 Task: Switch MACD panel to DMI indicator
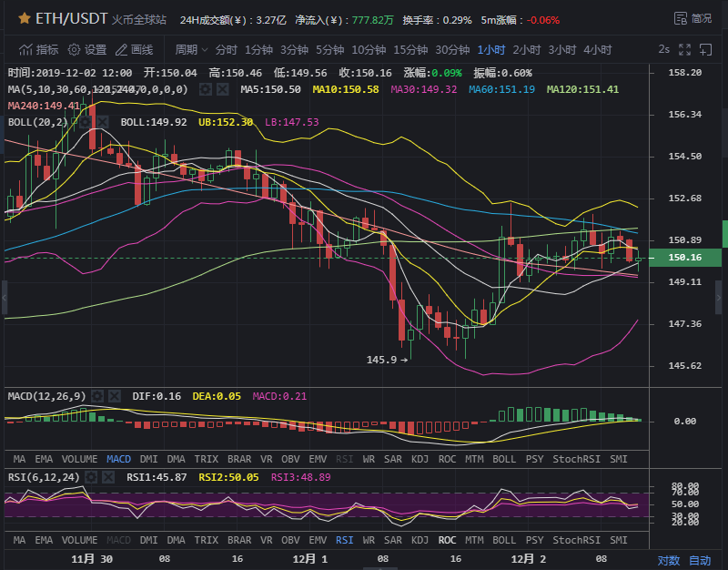tap(148, 459)
